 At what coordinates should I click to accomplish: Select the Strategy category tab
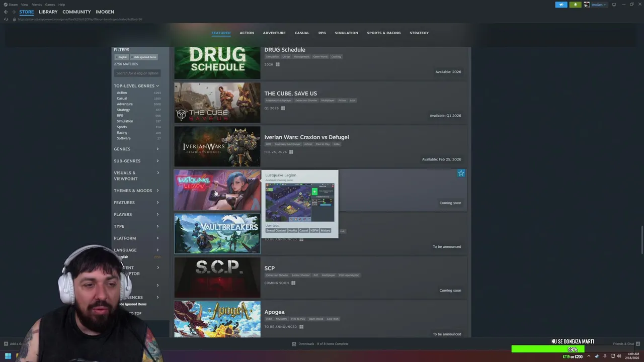(419, 33)
